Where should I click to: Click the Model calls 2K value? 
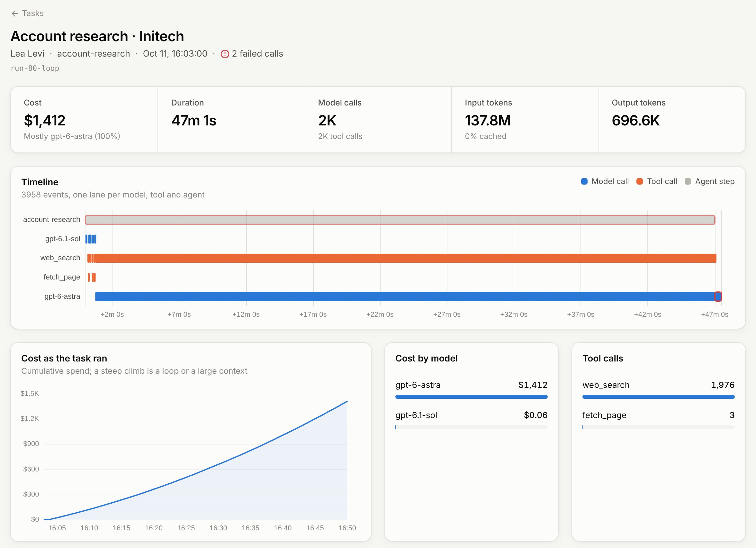327,120
